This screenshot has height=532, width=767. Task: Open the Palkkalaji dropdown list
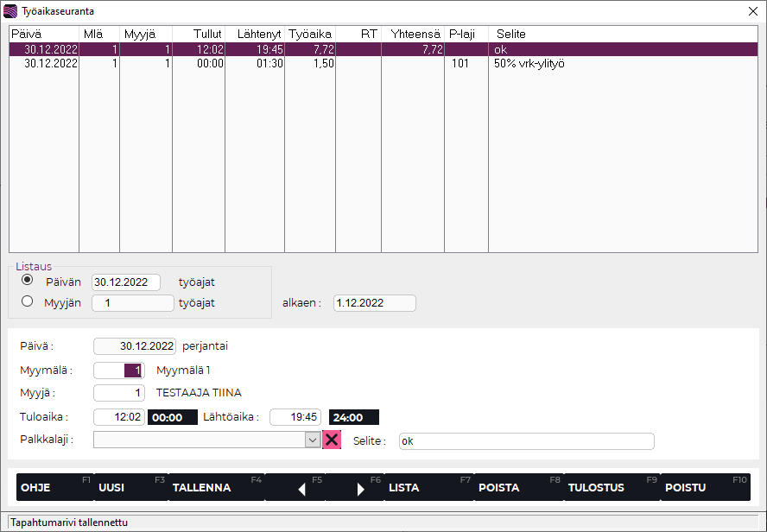(x=313, y=440)
